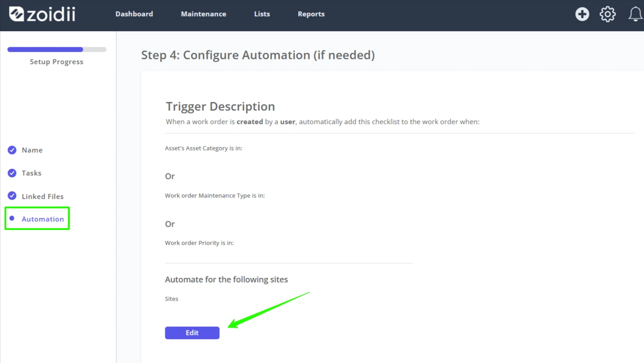The image size is (644, 363).
Task: Go to the Linked Files step
Action: click(x=43, y=197)
